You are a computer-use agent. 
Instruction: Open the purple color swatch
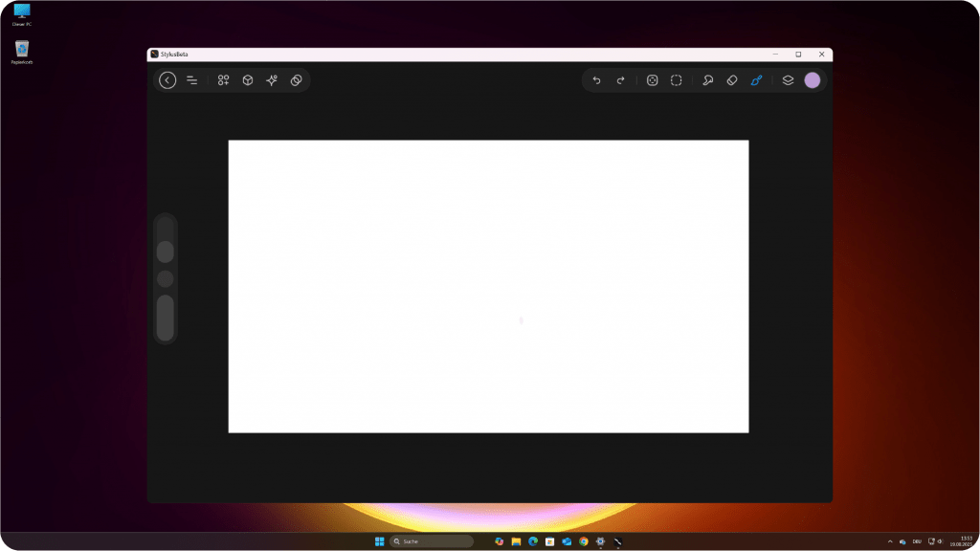813,80
